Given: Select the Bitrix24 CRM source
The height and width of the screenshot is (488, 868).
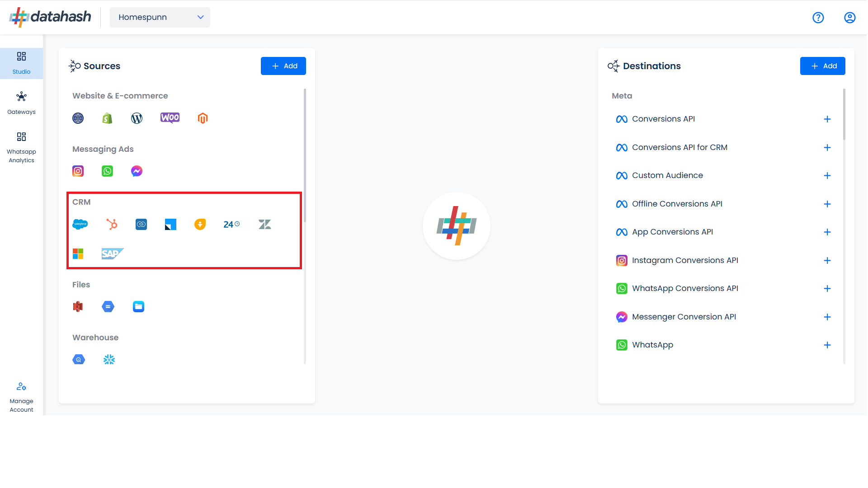Looking at the screenshot, I should [x=231, y=225].
